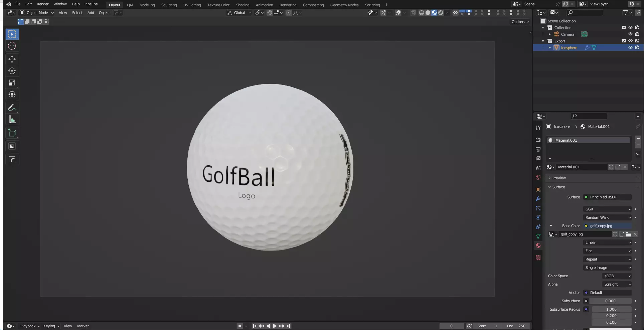Viewport: 644px width, 330px height.
Task: Switch to rendered viewport shading
Action: (441, 13)
